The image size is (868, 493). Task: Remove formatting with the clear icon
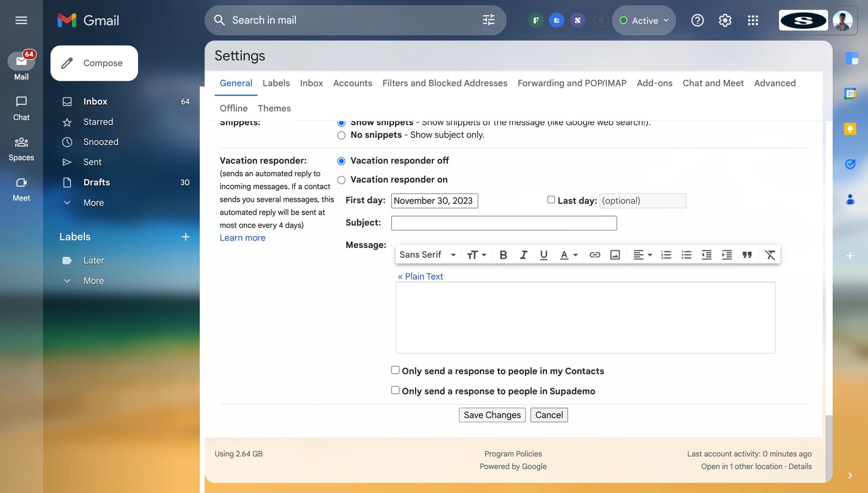coord(770,255)
